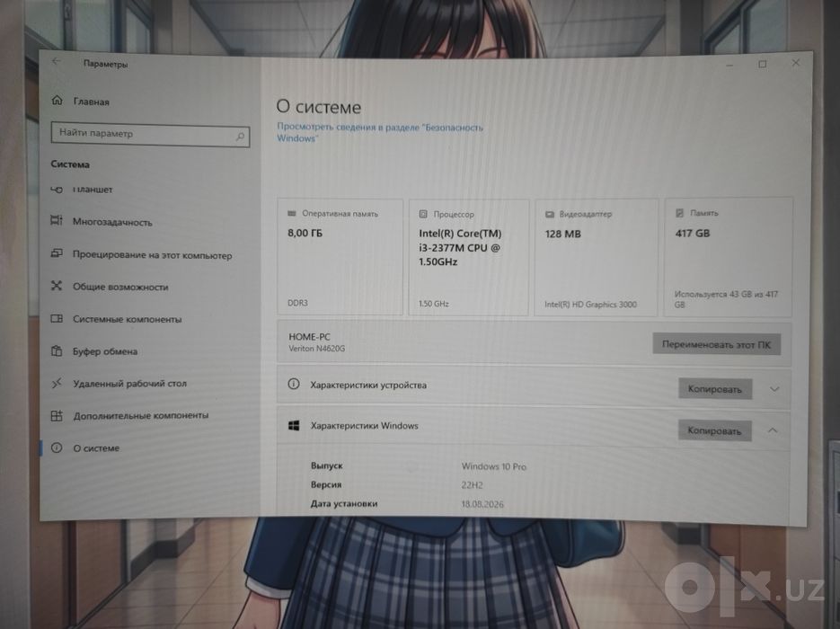840x629 pixels.
Task: Click the Veriton N4620G model text
Action: (x=317, y=349)
